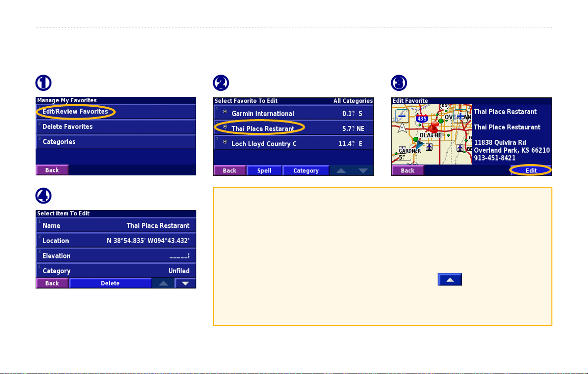The width and height of the screenshot is (588, 374).
Task: Click the I-435 highway shield on map
Action: (422, 119)
